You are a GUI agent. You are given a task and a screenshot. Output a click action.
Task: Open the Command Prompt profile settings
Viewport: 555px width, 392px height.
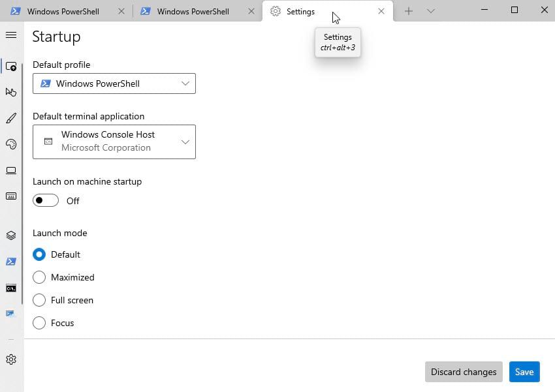10,288
